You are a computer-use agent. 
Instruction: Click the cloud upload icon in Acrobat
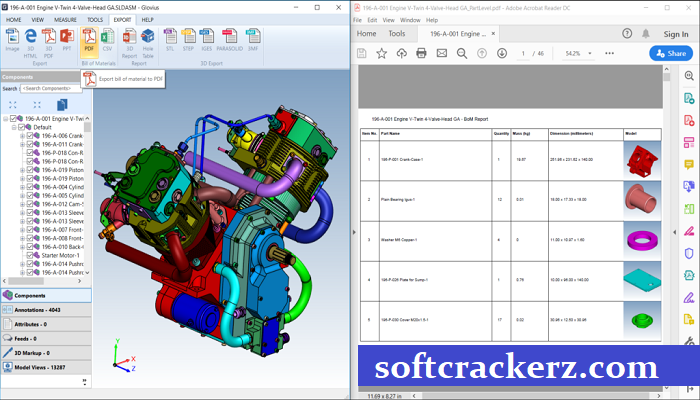(x=401, y=53)
